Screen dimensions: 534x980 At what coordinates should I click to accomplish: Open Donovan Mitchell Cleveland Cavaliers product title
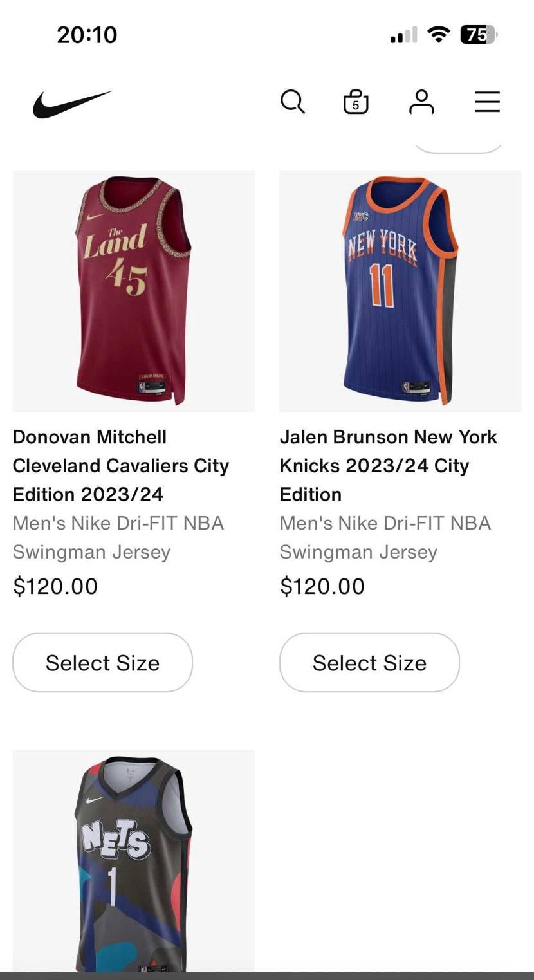coord(120,465)
